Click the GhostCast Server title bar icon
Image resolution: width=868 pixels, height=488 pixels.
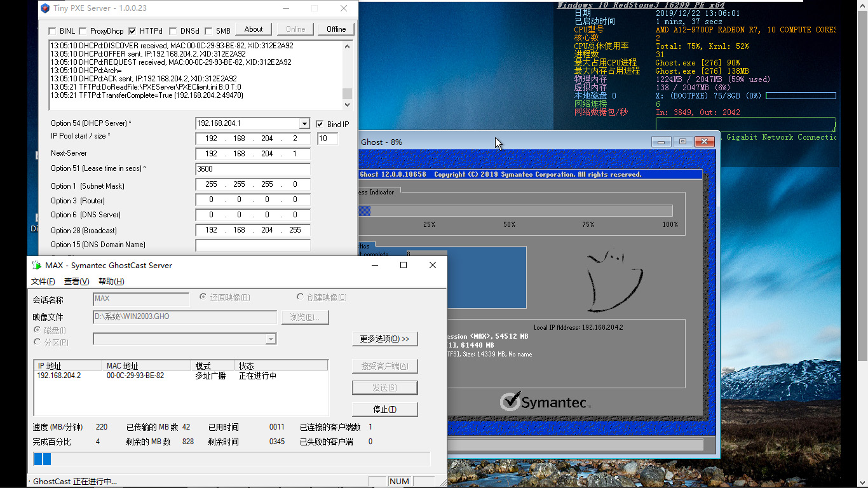point(37,265)
